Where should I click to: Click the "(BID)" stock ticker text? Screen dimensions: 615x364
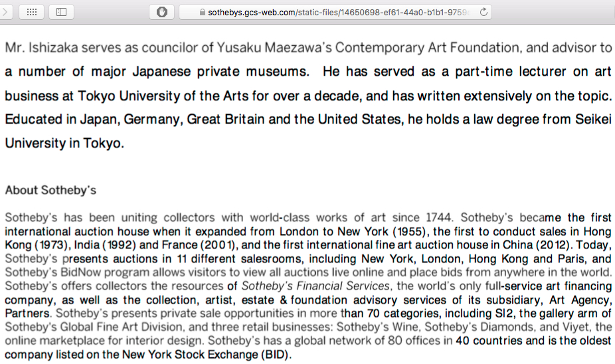pos(275,355)
